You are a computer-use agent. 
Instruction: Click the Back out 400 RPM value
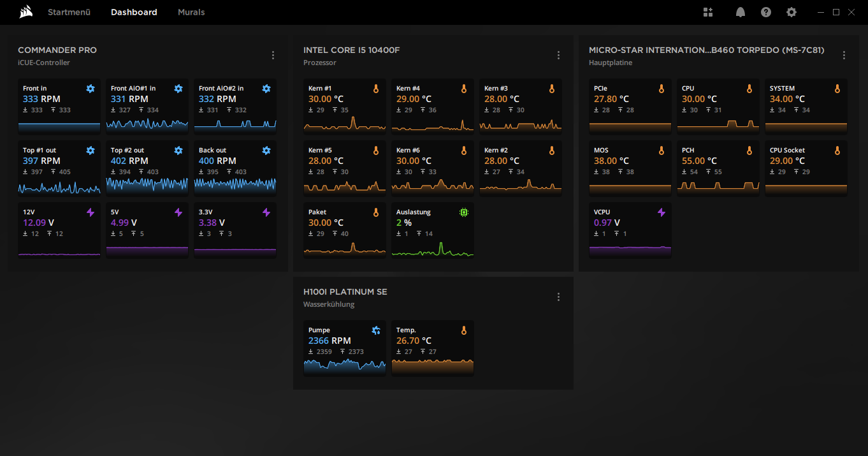coord(217,161)
